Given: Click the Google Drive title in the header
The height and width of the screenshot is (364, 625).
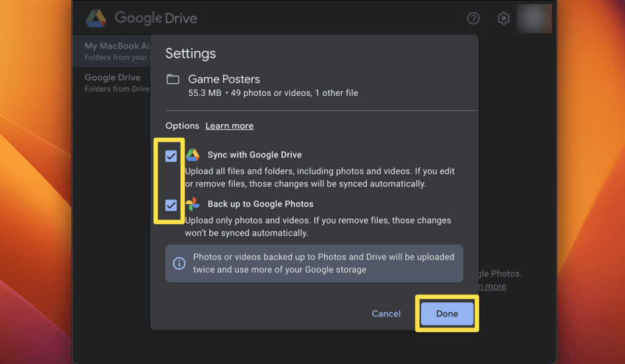Looking at the screenshot, I should (156, 18).
